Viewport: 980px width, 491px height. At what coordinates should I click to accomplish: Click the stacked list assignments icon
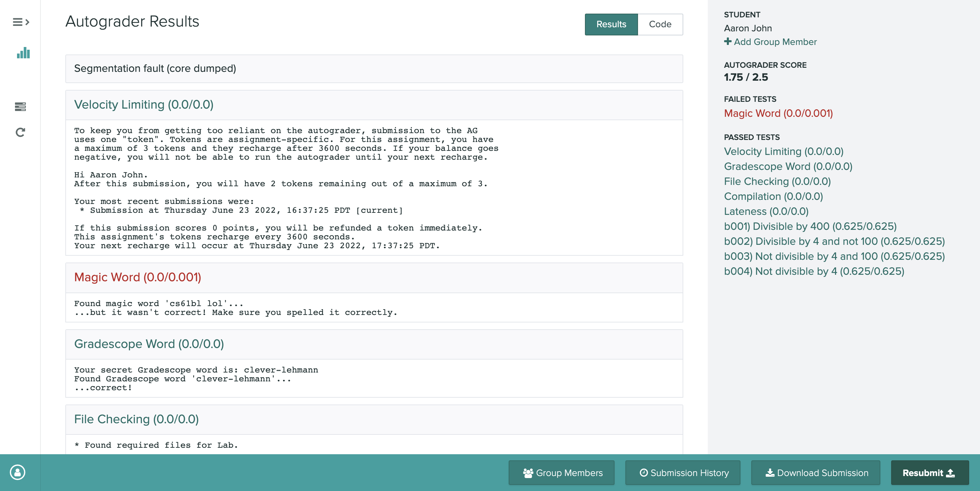click(x=20, y=107)
